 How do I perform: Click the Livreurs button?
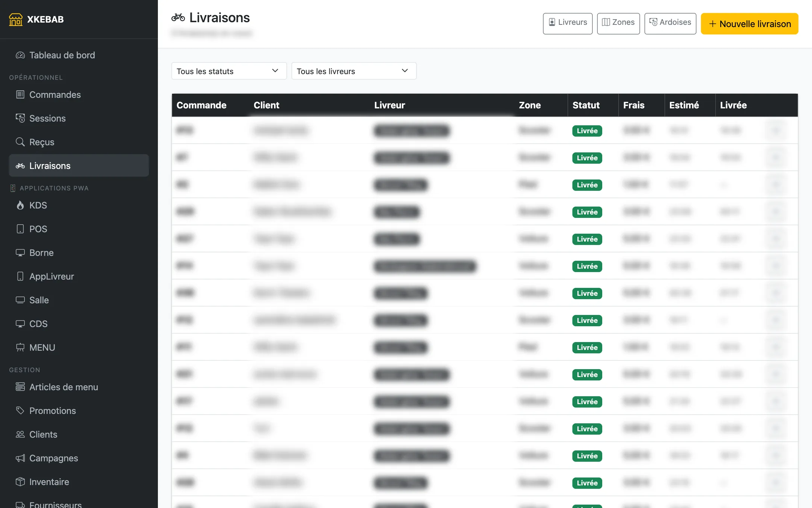coord(568,23)
